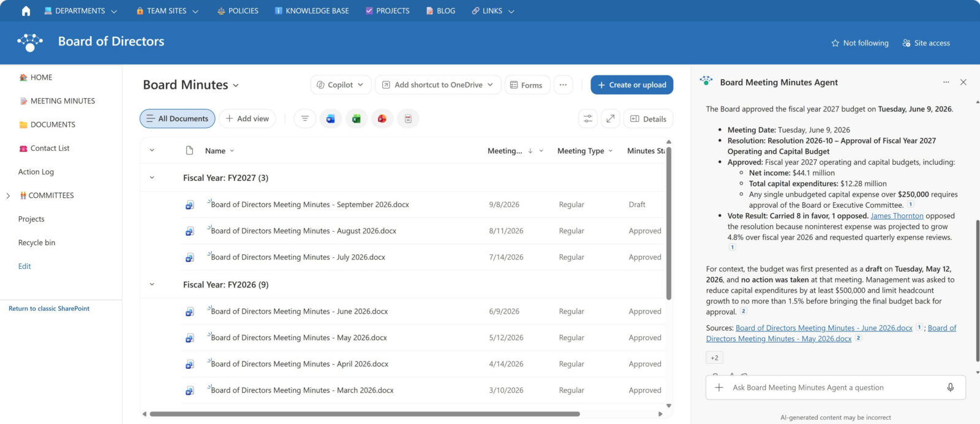Open the filter lines icon beside Add view
Screen dimensions: 980x424
[305, 119]
